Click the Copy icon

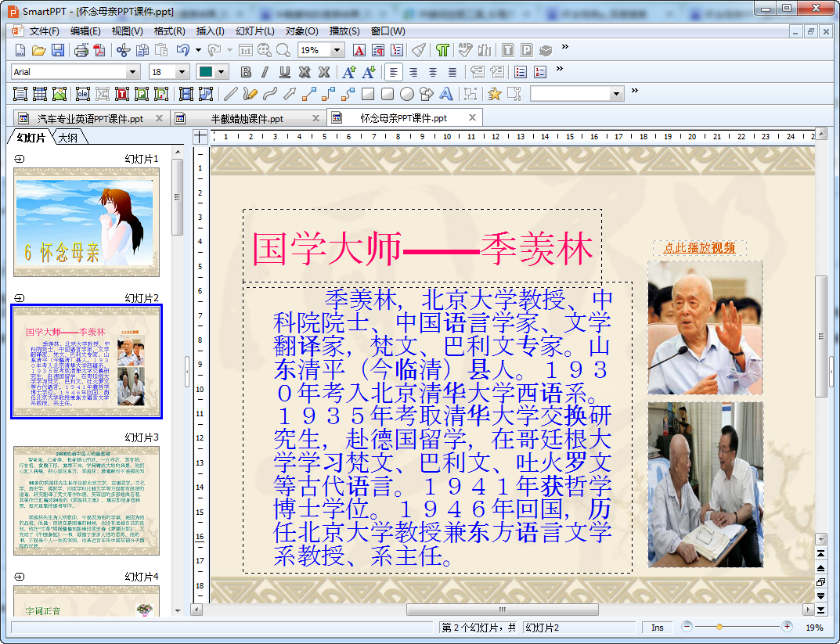click(142, 50)
